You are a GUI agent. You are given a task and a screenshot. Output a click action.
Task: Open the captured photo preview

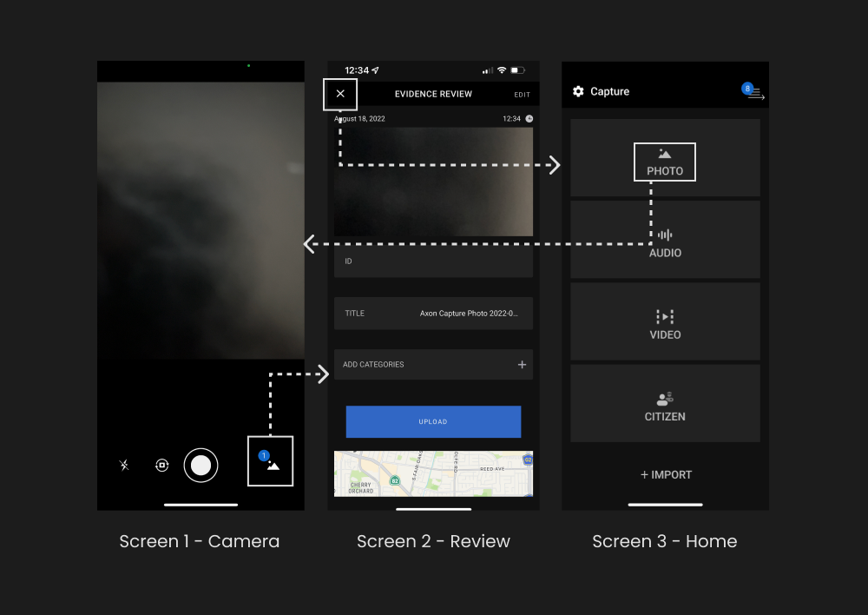click(x=433, y=182)
